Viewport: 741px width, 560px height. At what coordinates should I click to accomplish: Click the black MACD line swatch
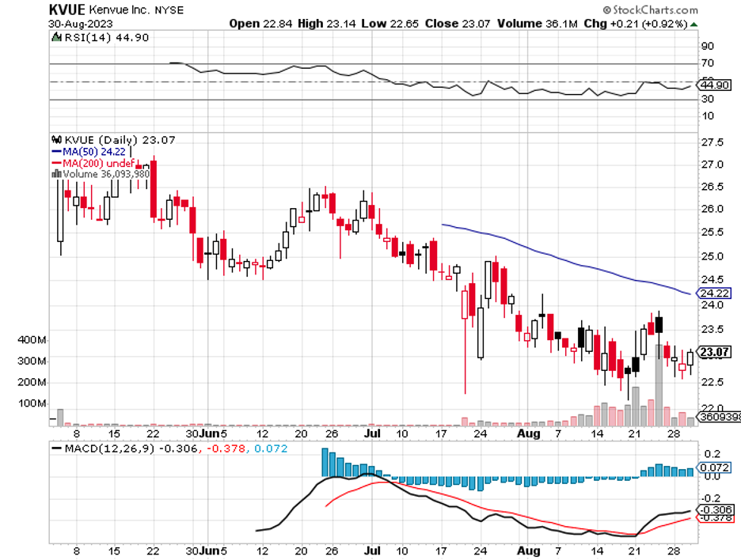tap(56, 448)
